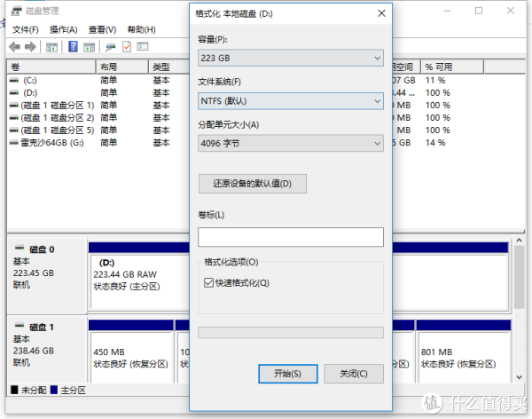Click the checkmark properties toolbar icon

127,46
